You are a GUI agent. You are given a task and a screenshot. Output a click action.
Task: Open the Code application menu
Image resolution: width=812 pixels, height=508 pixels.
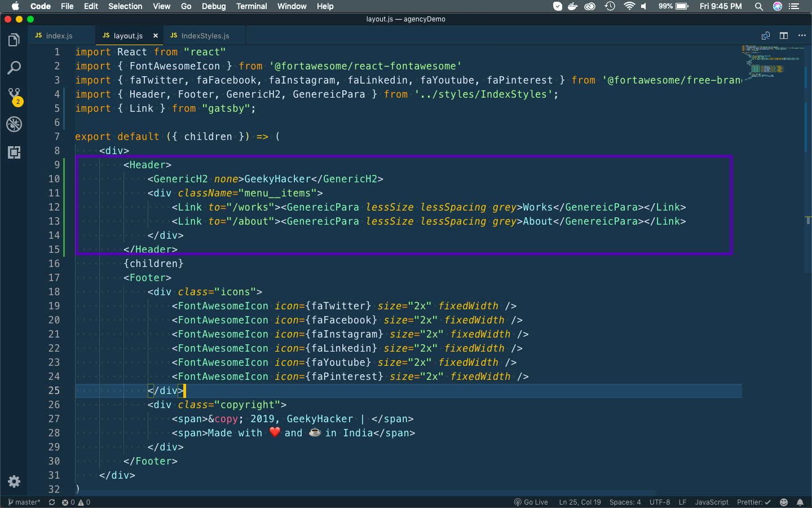pyautogui.click(x=41, y=6)
